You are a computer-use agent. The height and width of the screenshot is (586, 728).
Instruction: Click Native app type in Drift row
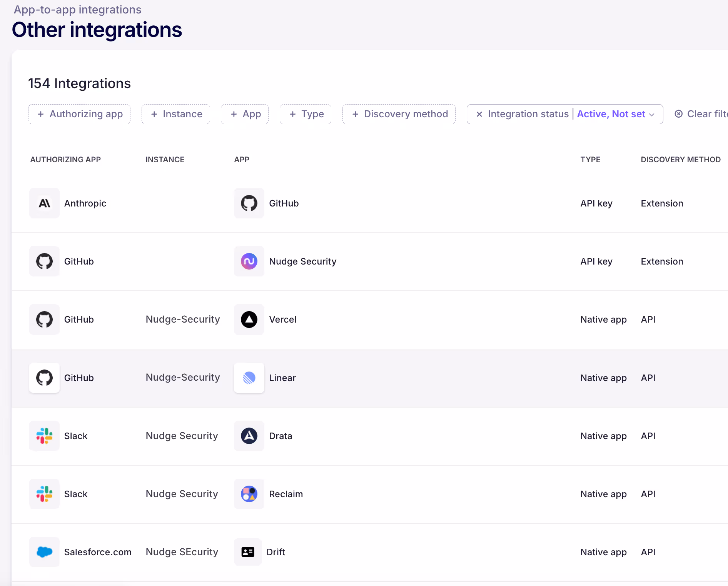click(604, 552)
